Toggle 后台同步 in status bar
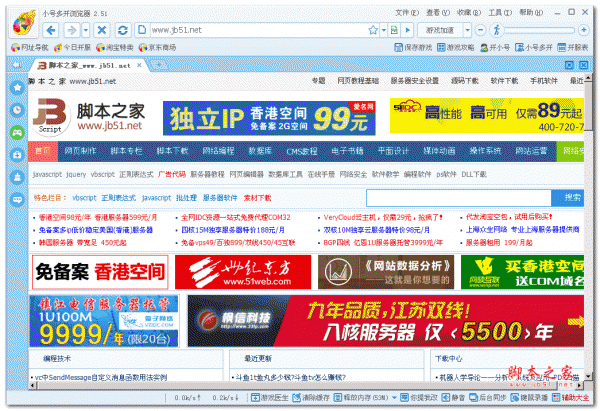Image resolution: width=600 pixels, height=411 pixels. click(x=488, y=398)
